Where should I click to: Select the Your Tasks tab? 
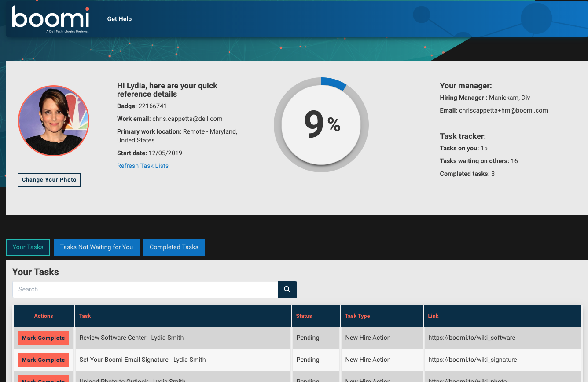pyautogui.click(x=28, y=247)
